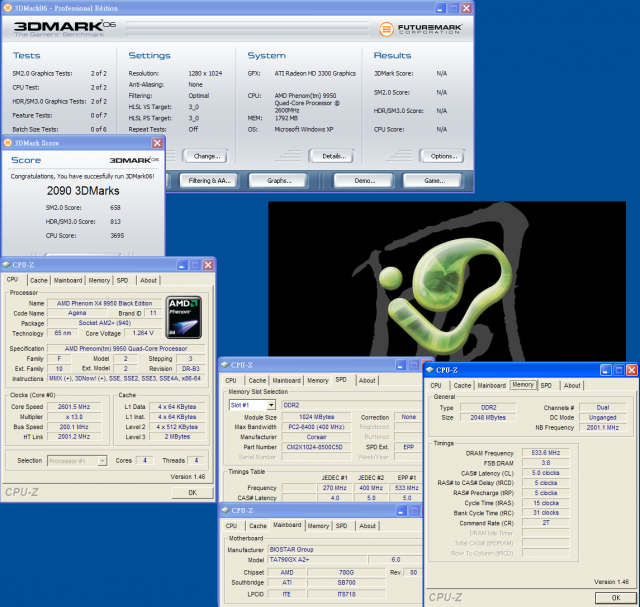Open Memory tab in CPU-Z Mainboard window
640x607 pixels.
(318, 526)
